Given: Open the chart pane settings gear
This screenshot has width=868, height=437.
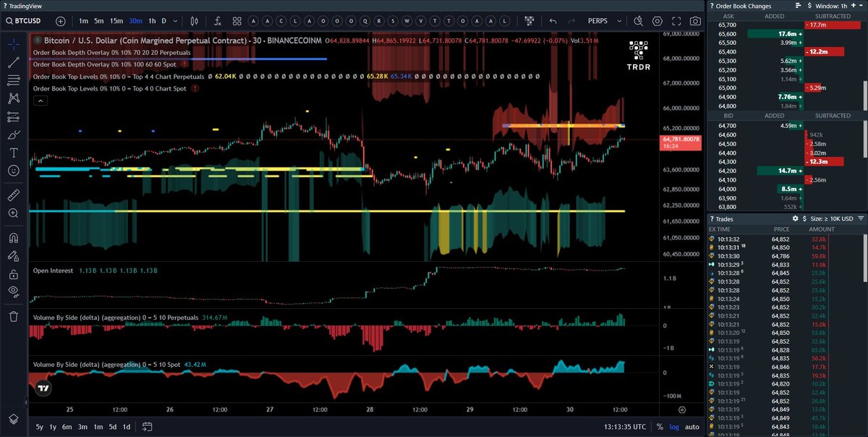Looking at the screenshot, I should [681, 409].
